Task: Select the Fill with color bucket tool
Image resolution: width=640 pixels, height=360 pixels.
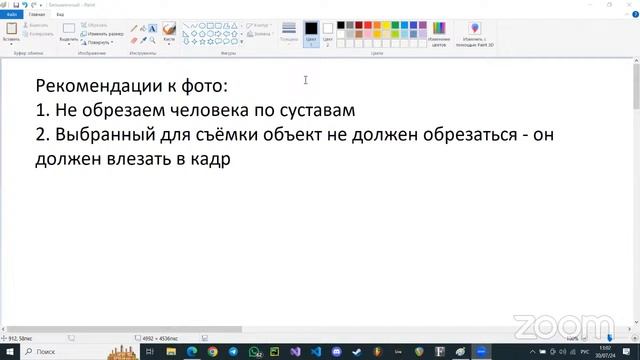Action: (143, 29)
